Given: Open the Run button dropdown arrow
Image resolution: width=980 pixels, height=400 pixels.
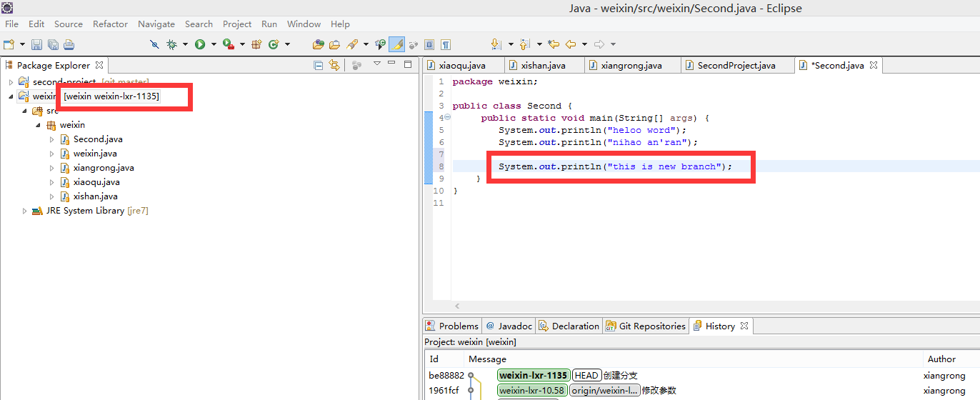Looking at the screenshot, I should click(x=213, y=44).
